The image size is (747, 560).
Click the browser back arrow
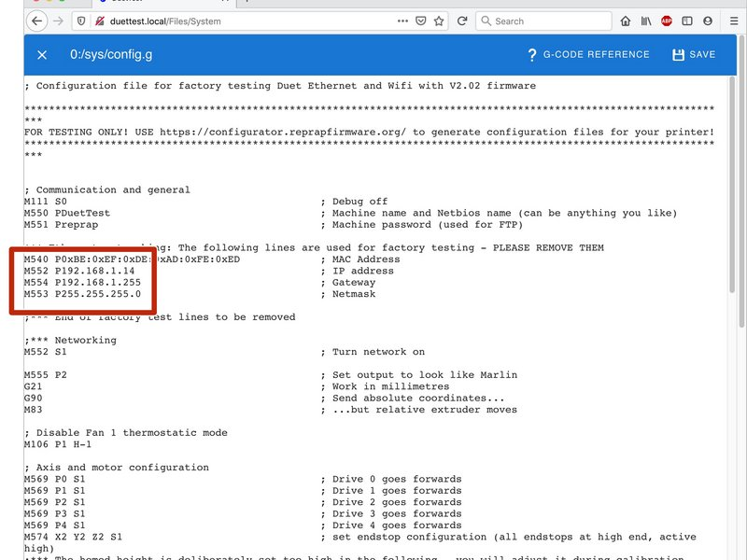(37, 21)
